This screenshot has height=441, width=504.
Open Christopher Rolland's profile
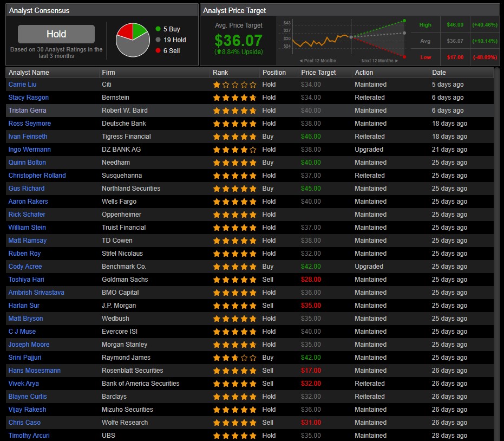pyautogui.click(x=37, y=176)
